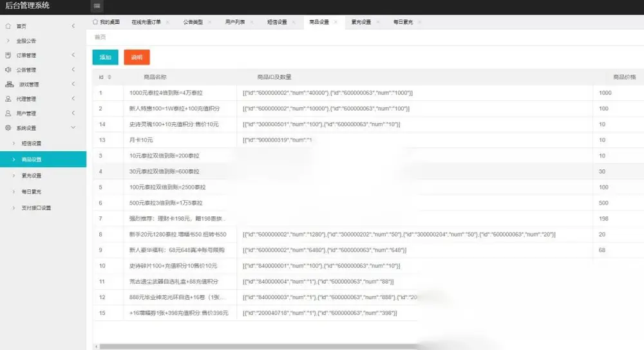The height and width of the screenshot is (350, 644).
Task: Switch to the 在线充值订单 tab
Action: (x=146, y=22)
